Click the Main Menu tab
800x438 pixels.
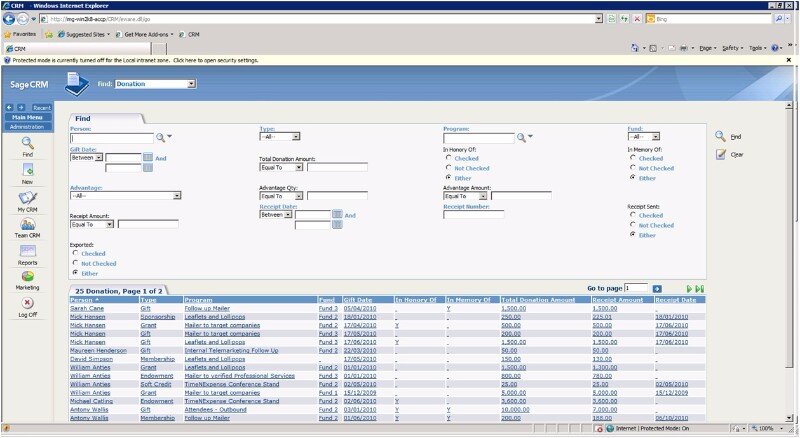point(27,117)
